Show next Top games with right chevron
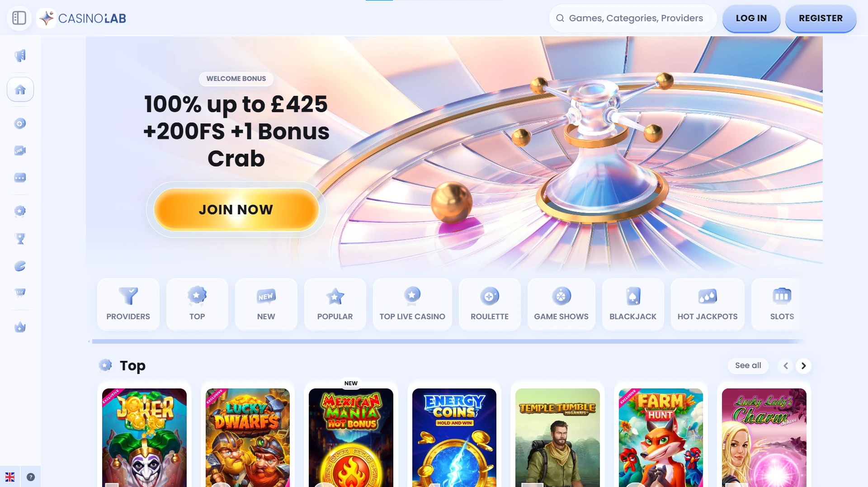 pos(804,366)
